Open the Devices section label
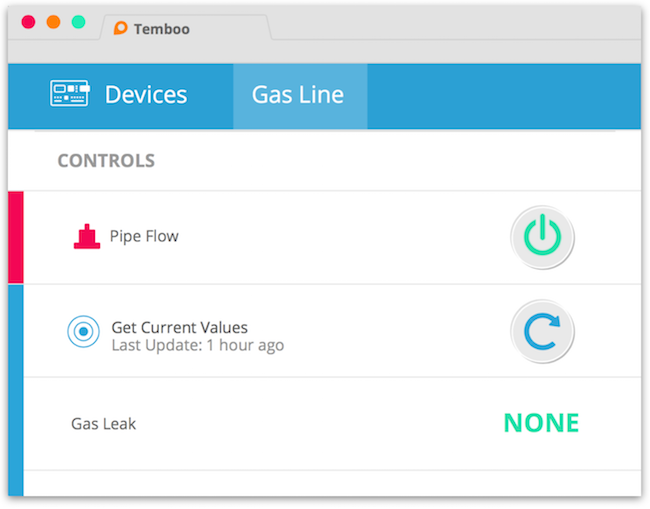Viewport: 650px width, 509px height. 146,95
